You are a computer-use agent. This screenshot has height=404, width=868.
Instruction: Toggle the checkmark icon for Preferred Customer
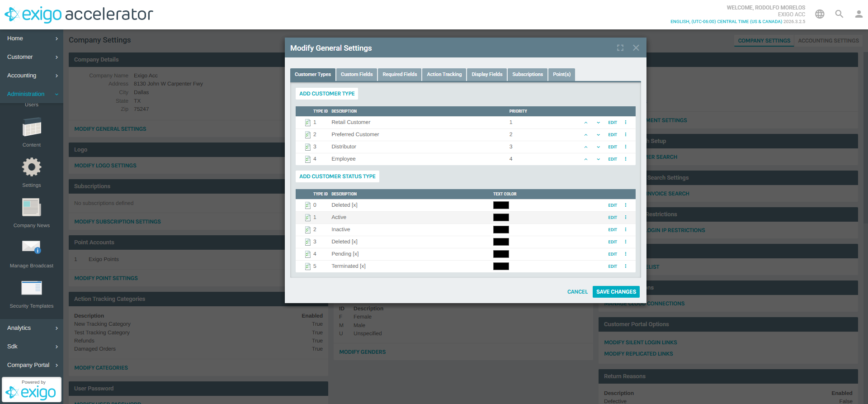308,135
